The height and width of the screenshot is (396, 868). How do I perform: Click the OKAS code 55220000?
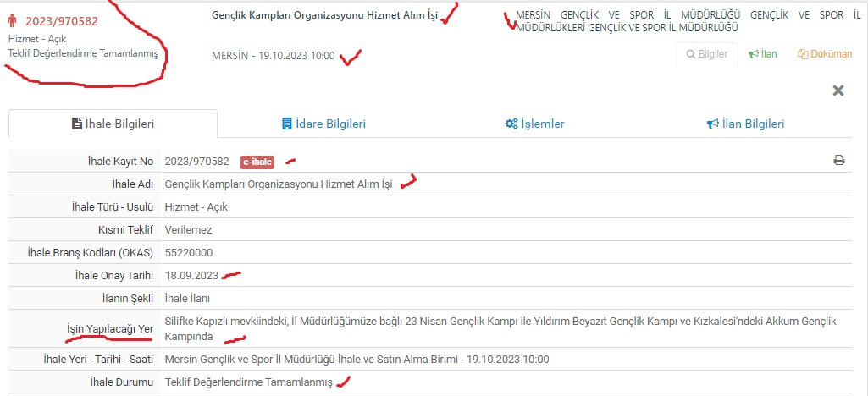[189, 253]
